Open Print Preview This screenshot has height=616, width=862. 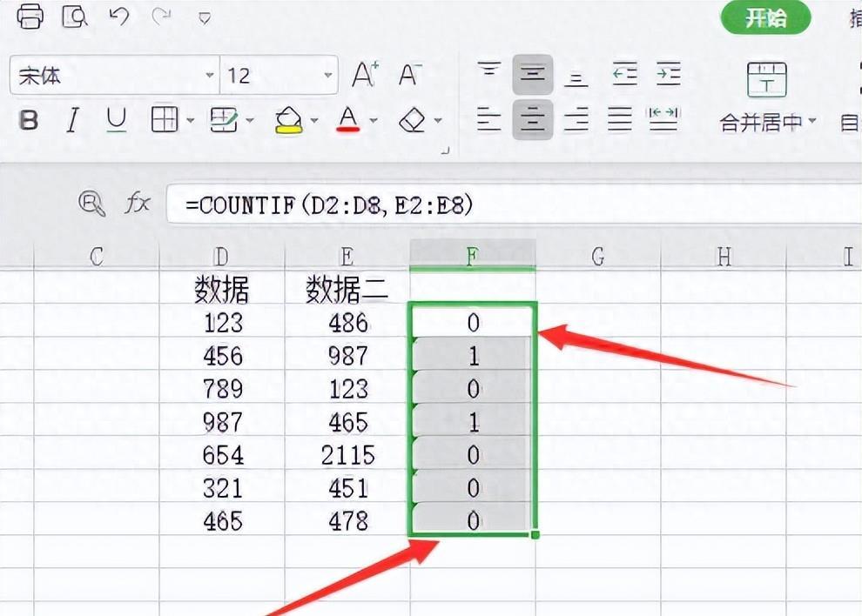tap(75, 17)
